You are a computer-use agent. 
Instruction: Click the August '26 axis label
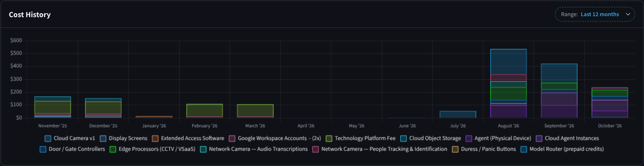508,126
